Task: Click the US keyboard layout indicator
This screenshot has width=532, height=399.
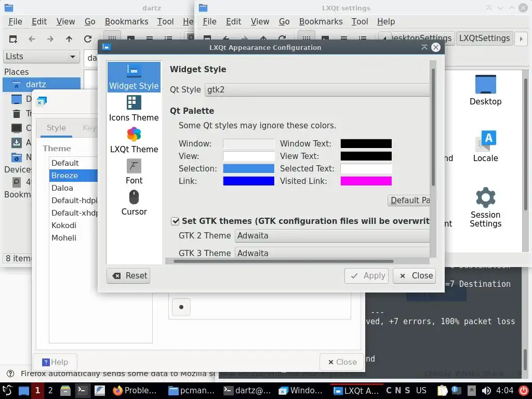Action: (x=421, y=391)
